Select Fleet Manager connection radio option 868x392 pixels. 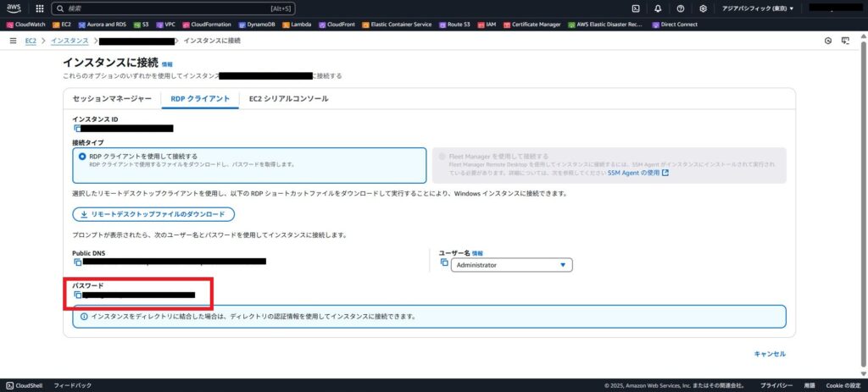(442, 157)
